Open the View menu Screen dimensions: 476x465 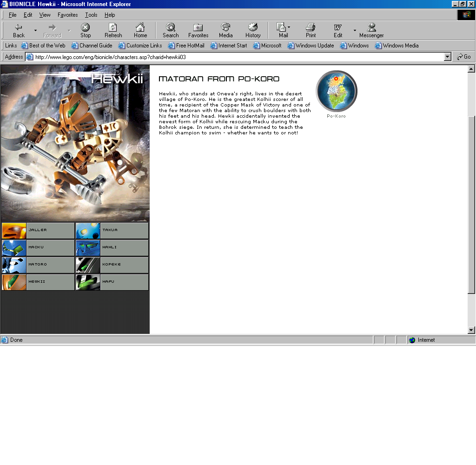pyautogui.click(x=45, y=15)
